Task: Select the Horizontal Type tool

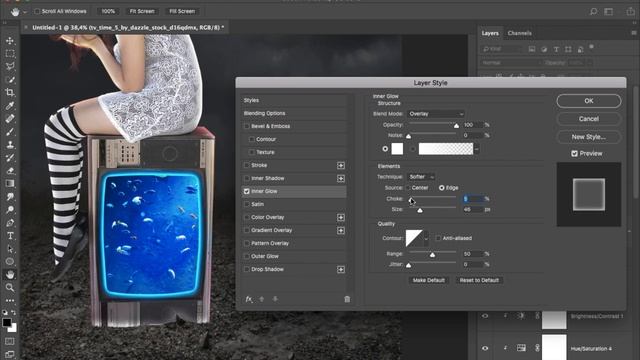Action: pos(10,236)
